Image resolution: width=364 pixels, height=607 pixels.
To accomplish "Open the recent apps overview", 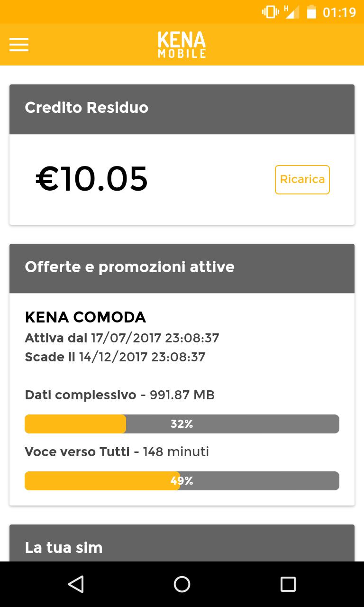I will point(288,584).
